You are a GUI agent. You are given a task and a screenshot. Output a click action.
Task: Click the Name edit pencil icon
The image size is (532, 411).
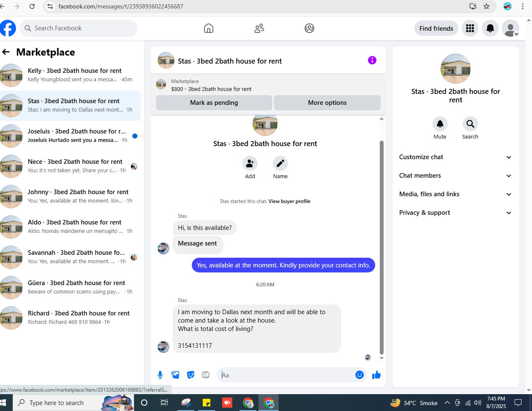280,163
